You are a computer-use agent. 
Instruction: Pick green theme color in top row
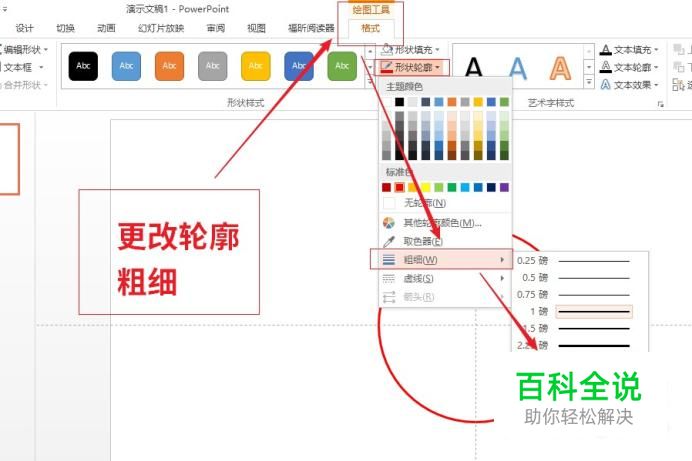[x=504, y=102]
